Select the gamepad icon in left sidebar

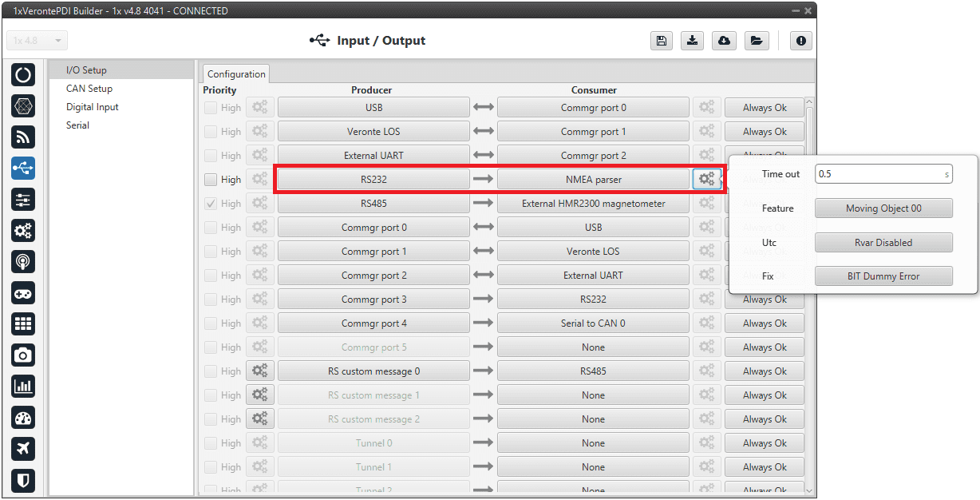[23, 293]
